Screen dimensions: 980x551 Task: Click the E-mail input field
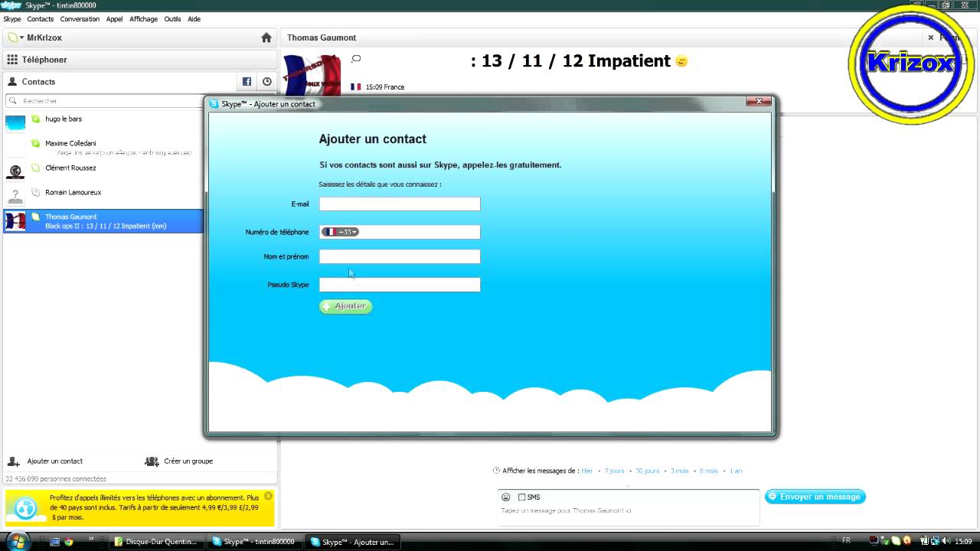click(x=400, y=204)
